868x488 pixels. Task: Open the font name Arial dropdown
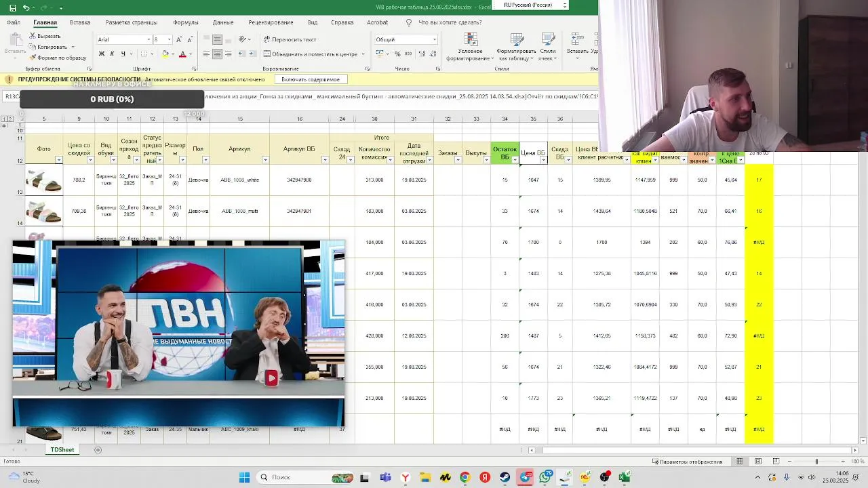pos(149,39)
